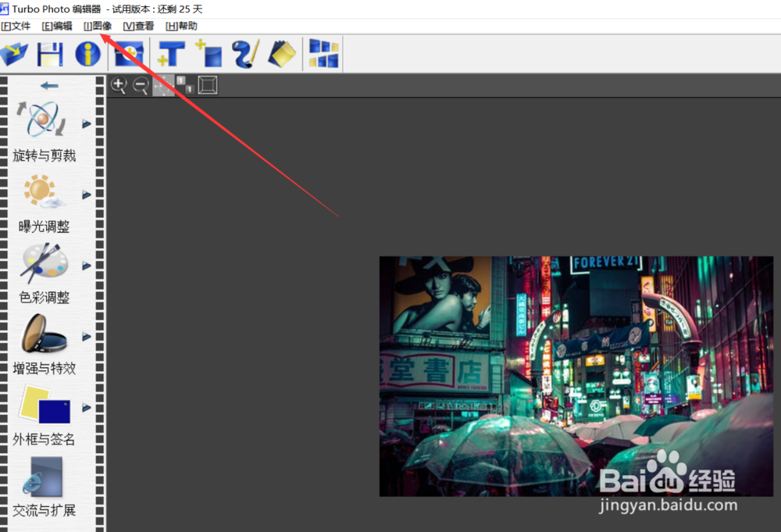Select the yellow eraser tool icon
This screenshot has width=781, height=532.
[x=283, y=54]
